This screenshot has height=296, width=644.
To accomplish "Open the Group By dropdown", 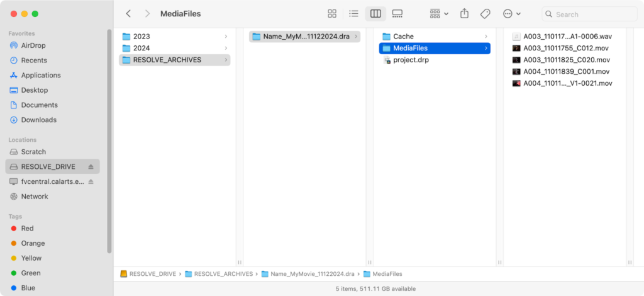I will 438,14.
